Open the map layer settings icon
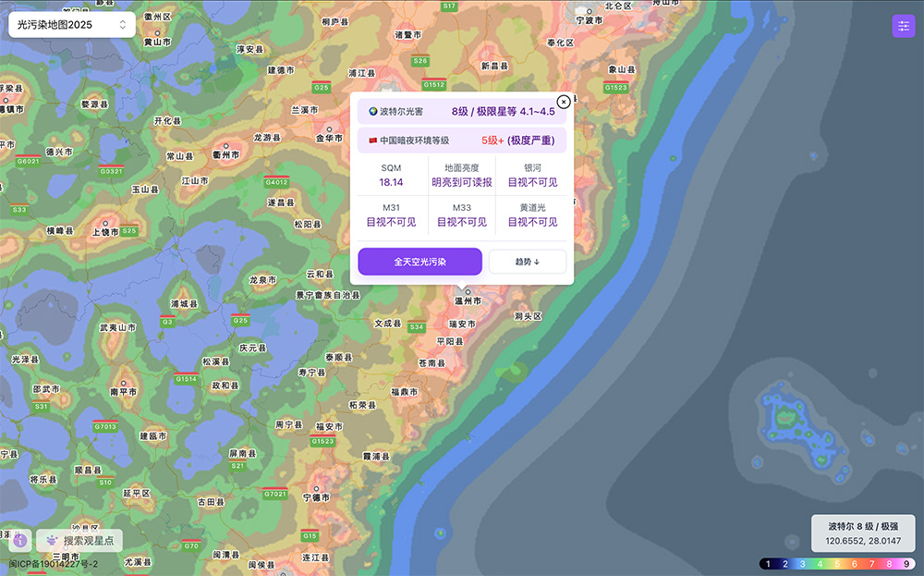 904,26
